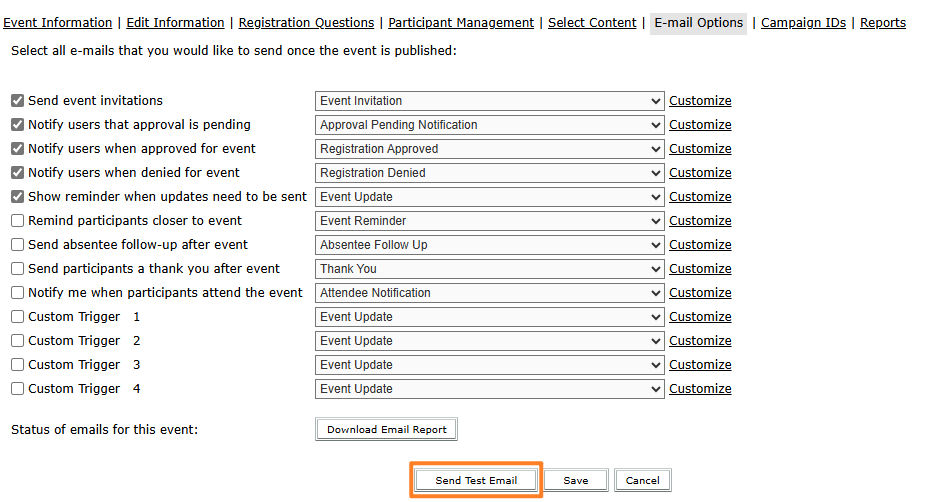Screen dimensions: 952x502
Task: Enable Remind participants closer to event
Action: [x=18, y=221]
